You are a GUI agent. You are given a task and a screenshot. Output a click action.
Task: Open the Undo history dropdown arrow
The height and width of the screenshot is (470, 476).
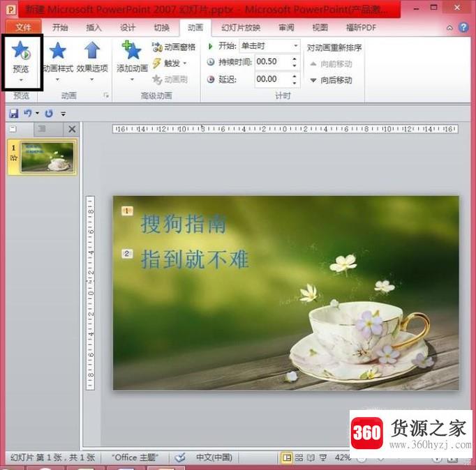pyautogui.click(x=37, y=113)
